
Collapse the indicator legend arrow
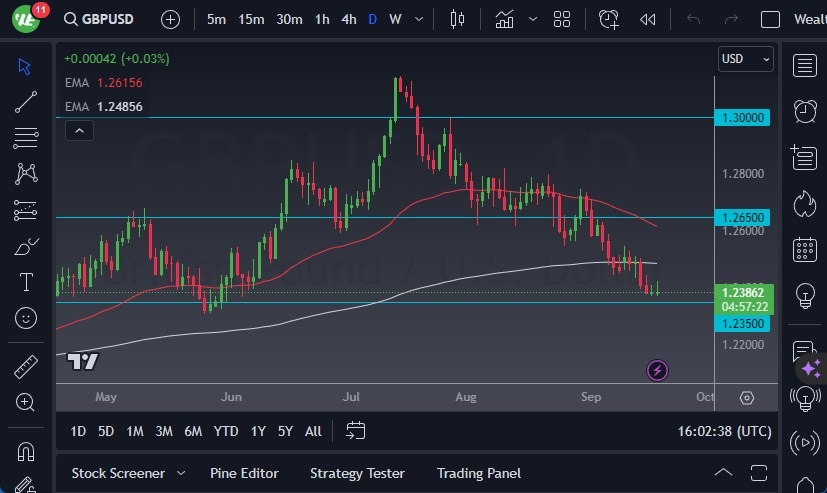pyautogui.click(x=78, y=130)
